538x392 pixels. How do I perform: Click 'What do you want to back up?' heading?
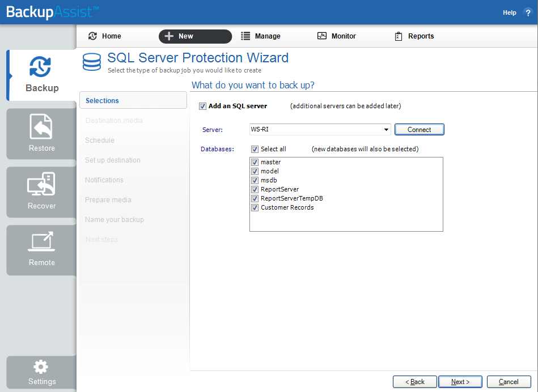coord(253,85)
